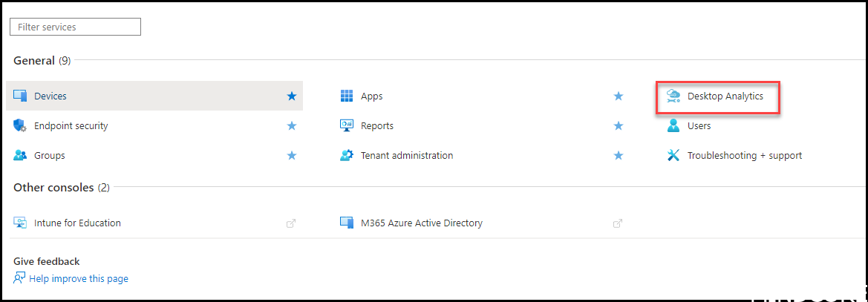The width and height of the screenshot is (868, 302).
Task: Click the Give feedback heading
Action: (47, 261)
